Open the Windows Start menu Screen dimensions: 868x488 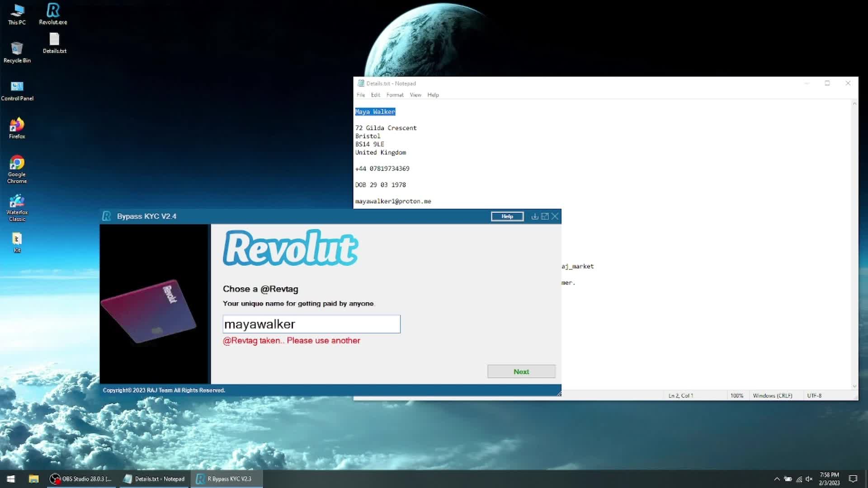click(x=10, y=479)
